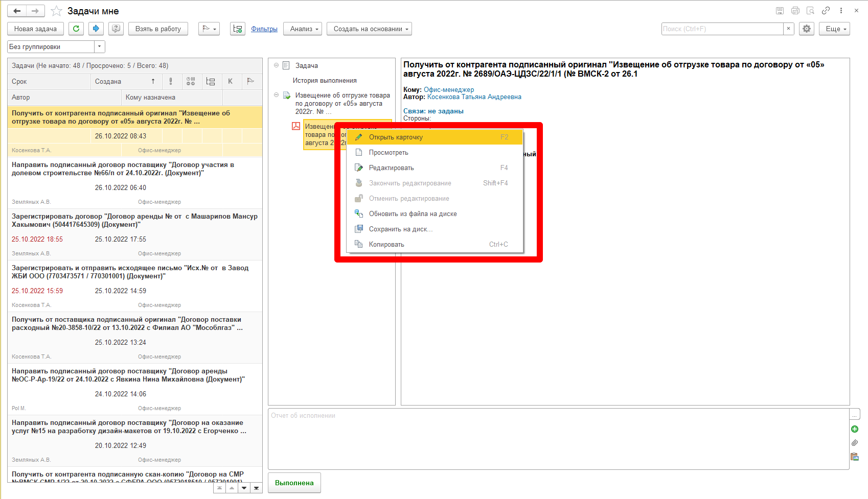Choose Редактировать in context menu
This screenshot has height=499, width=868.
click(x=435, y=168)
